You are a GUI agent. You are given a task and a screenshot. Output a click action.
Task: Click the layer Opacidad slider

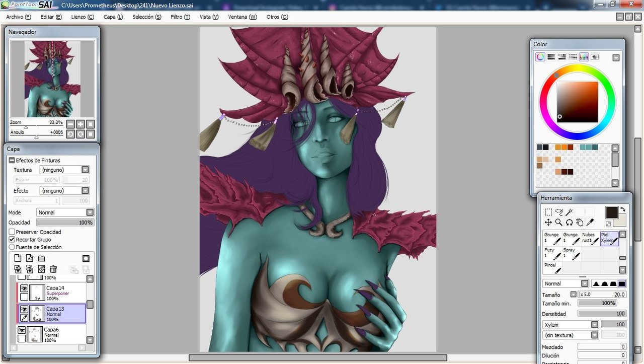[x=65, y=223]
